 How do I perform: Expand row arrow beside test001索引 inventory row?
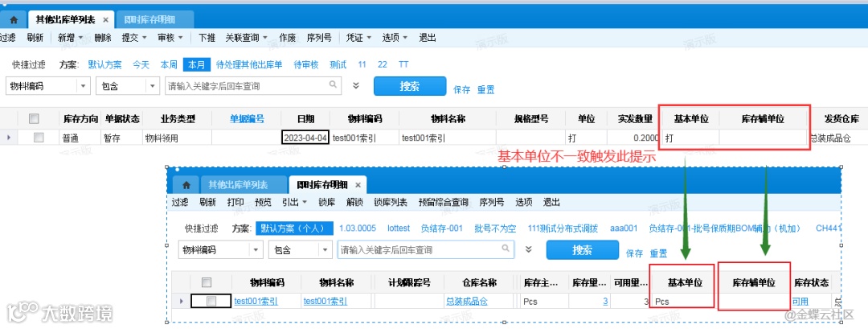tap(181, 301)
